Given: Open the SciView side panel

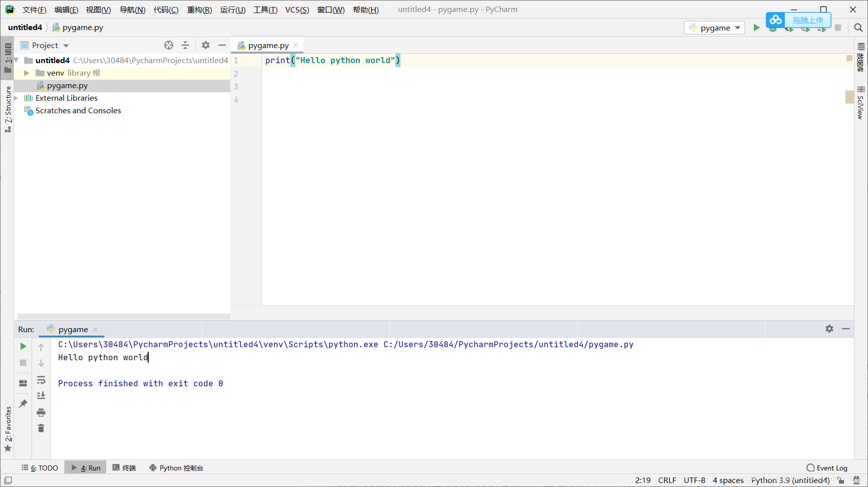Looking at the screenshot, I should [x=861, y=103].
